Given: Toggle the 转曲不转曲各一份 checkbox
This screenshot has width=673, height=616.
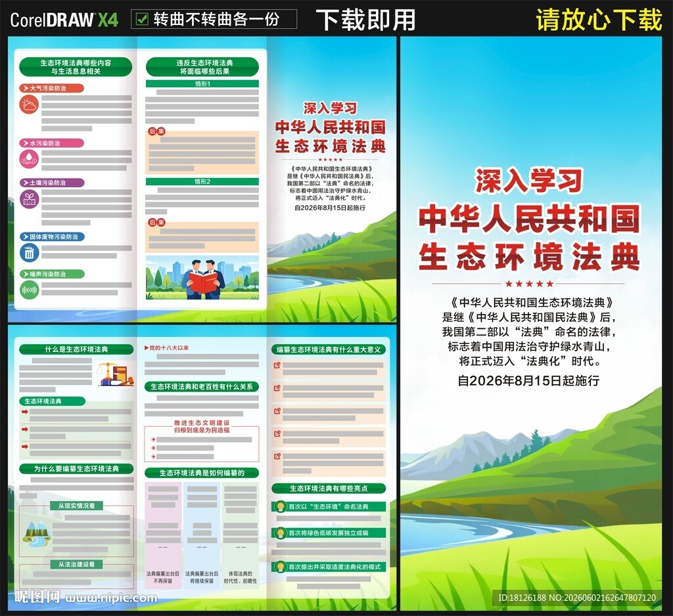Looking at the screenshot, I should (x=141, y=19).
